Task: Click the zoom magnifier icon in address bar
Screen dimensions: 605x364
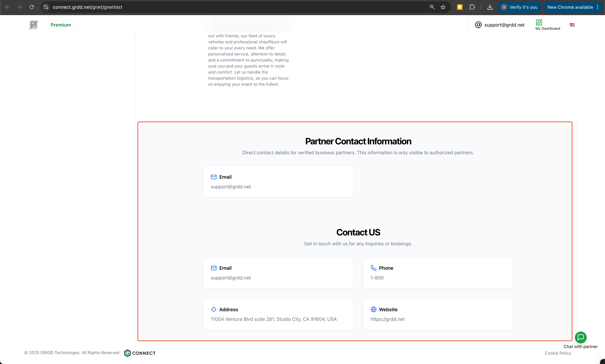Action: click(432, 7)
